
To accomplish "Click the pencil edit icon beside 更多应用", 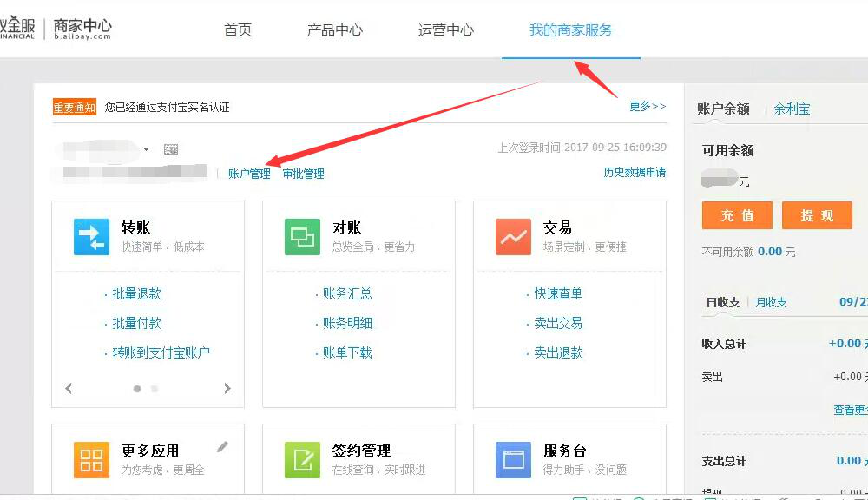I will 222,447.
